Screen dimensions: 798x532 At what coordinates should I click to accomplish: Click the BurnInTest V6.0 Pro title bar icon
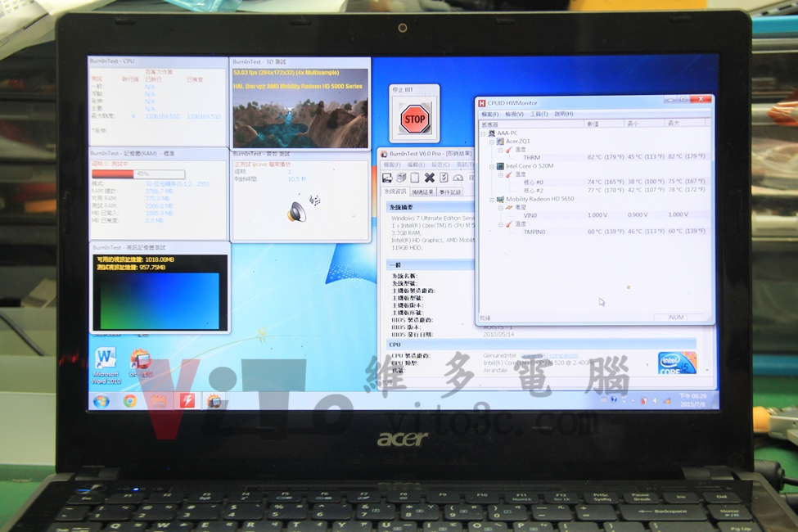pyautogui.click(x=384, y=154)
